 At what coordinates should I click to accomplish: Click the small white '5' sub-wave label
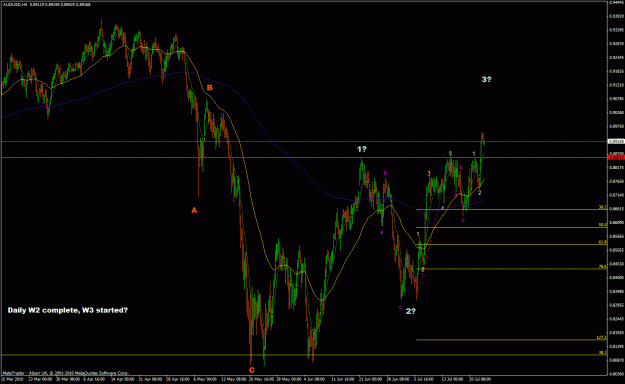(x=450, y=153)
